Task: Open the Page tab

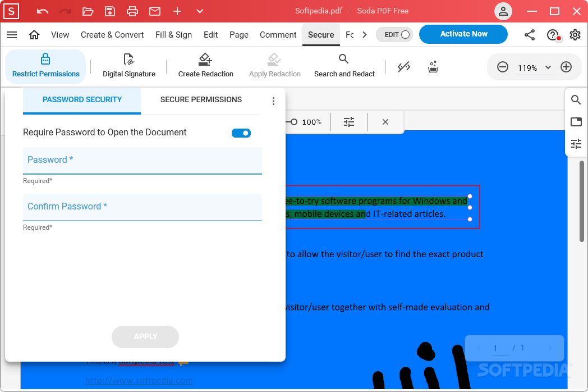Action: point(239,35)
